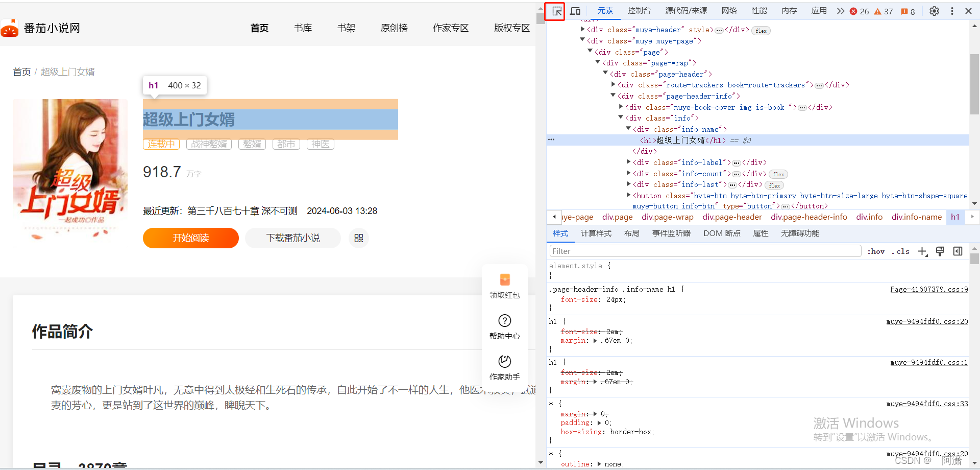Image resolution: width=980 pixels, height=470 pixels.
Task: Click the 番茄小说网 tomato logo
Action: (10, 29)
